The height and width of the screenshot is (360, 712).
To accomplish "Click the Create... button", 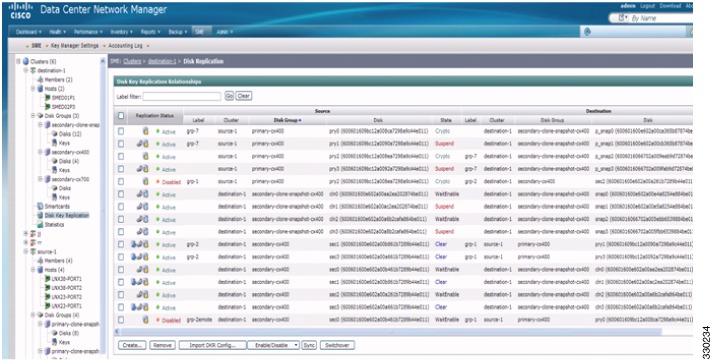I will (133, 345).
